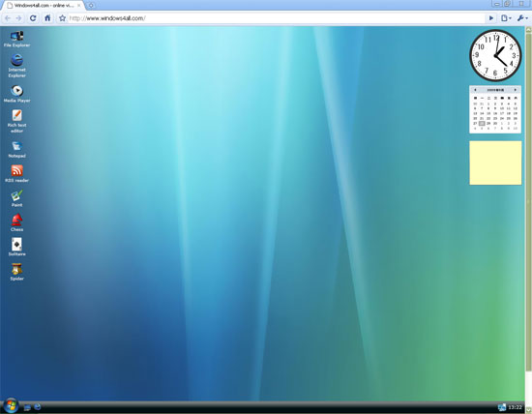Screen dimensions: 532x414
Task: Open a new tab with the plus button
Action: point(91,6)
